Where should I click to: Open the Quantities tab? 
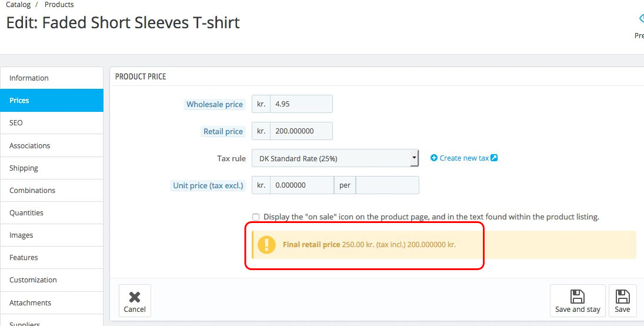[x=52, y=212]
